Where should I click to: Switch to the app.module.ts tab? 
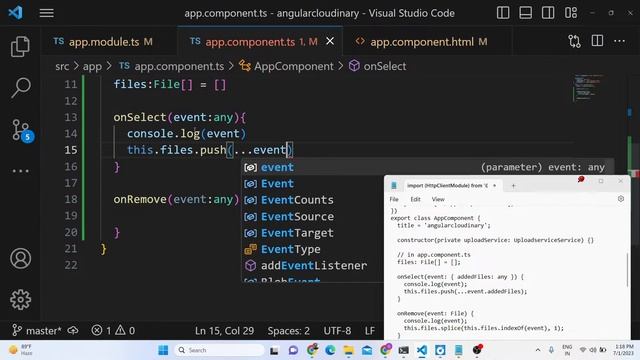click(104, 42)
